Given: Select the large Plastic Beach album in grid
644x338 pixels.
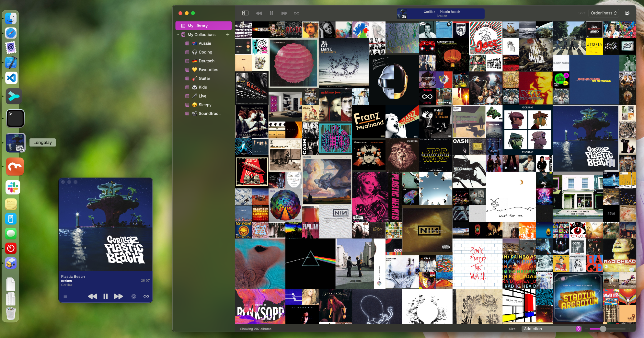Looking at the screenshot, I should coord(586,138).
